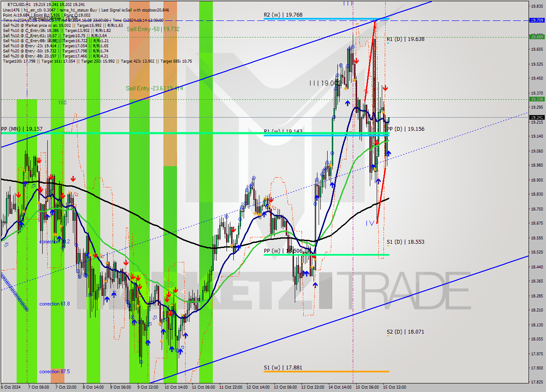Click the 19.060 price axis value
The height and width of the screenshot is (392, 546).
click(x=536, y=151)
